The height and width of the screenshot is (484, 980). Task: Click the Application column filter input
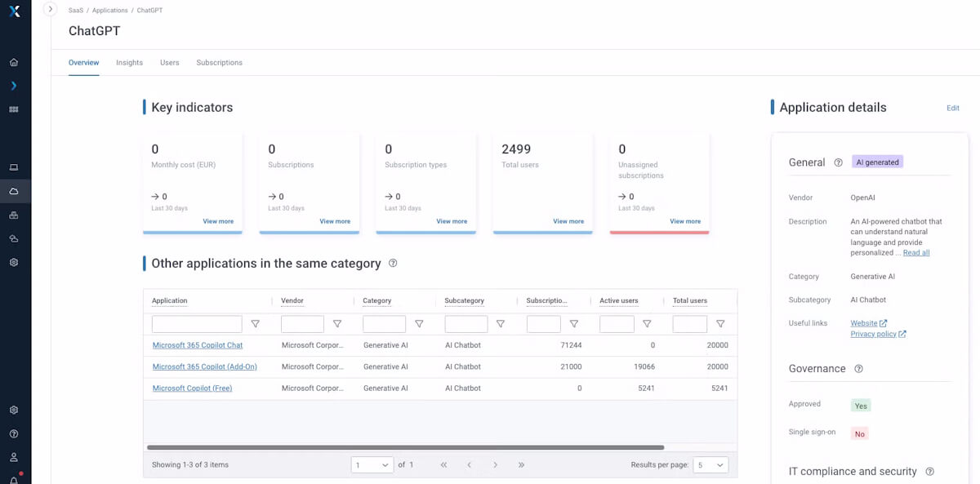[x=197, y=324]
